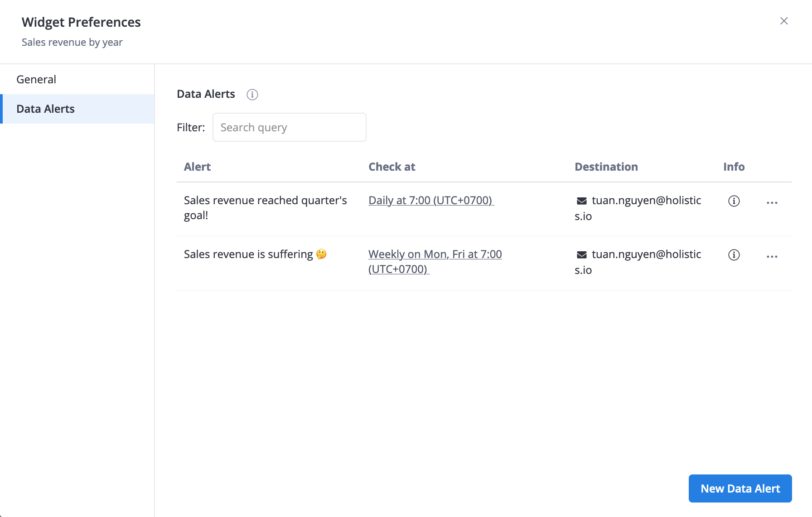Open the General tab
The image size is (812, 517).
pos(77,79)
